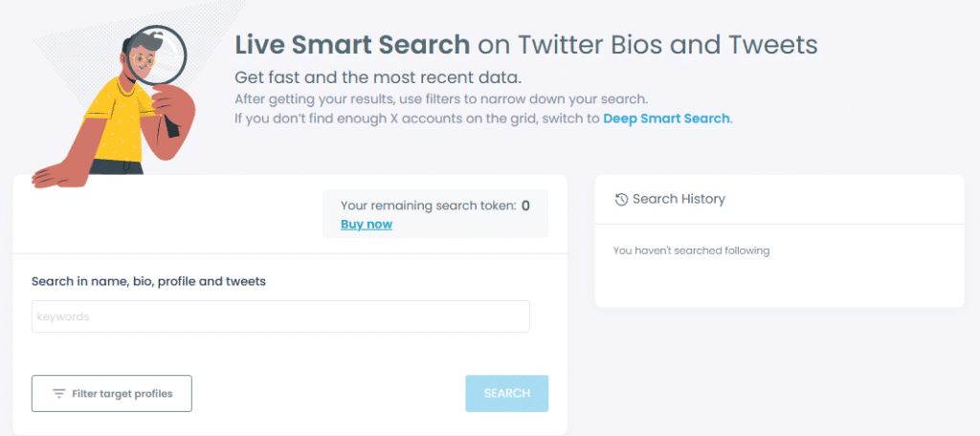Click the 'use filters to narrow down' sentence

click(441, 99)
